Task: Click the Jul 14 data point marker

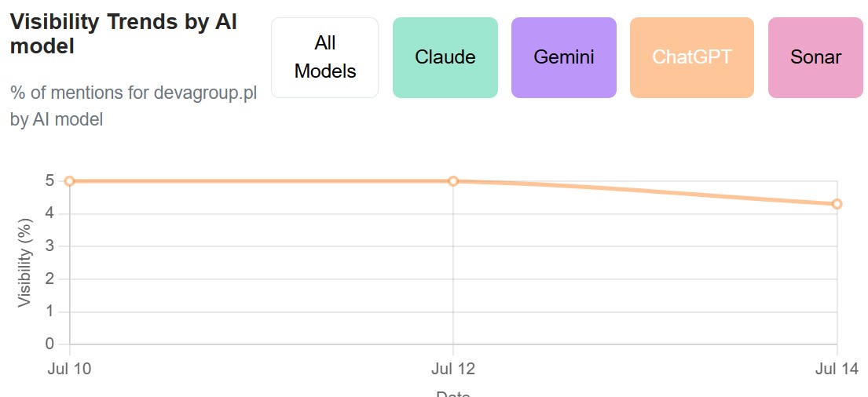Action: click(x=837, y=204)
